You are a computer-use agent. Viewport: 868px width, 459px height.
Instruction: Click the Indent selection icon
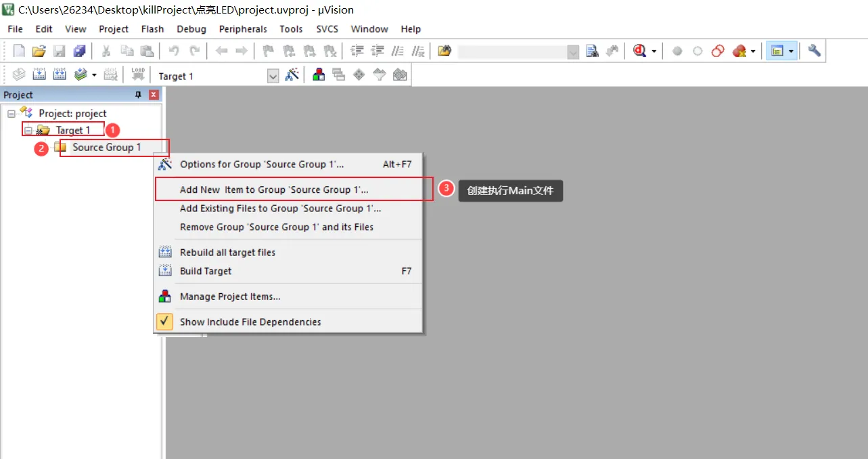click(357, 51)
